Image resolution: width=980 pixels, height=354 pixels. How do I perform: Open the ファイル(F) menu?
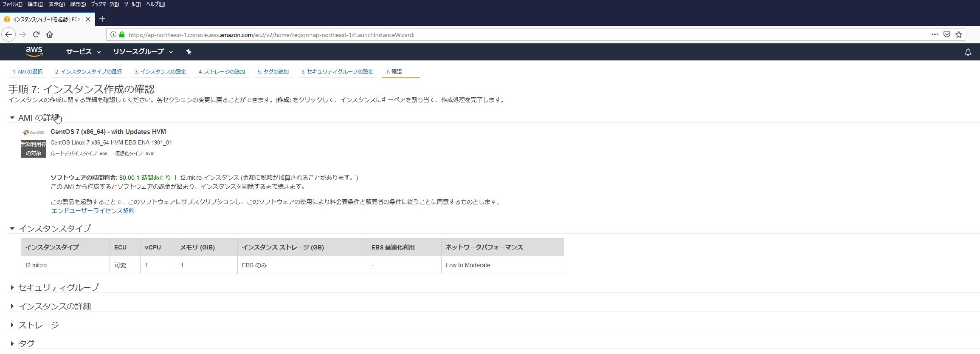(x=12, y=4)
